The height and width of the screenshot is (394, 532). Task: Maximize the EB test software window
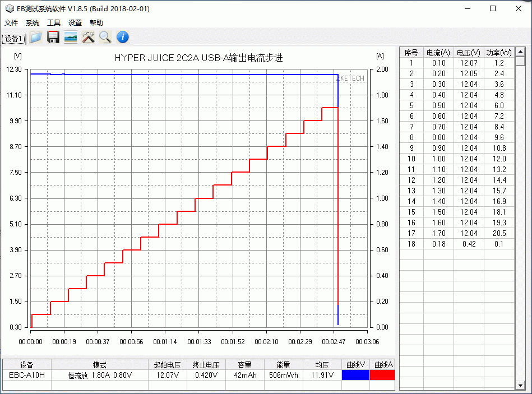tap(493, 8)
